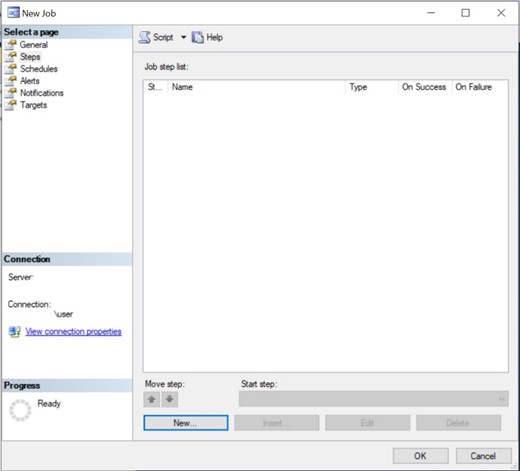Sort by the On Success column header

[x=424, y=87]
